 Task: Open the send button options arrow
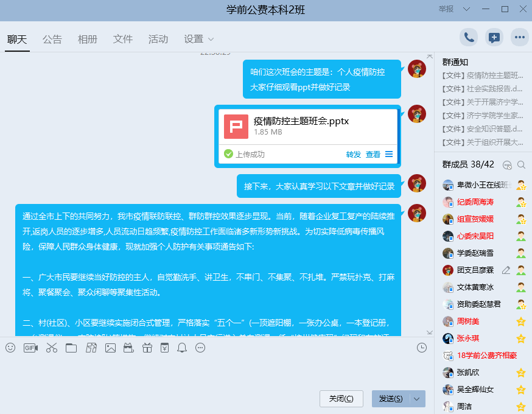[417, 399]
